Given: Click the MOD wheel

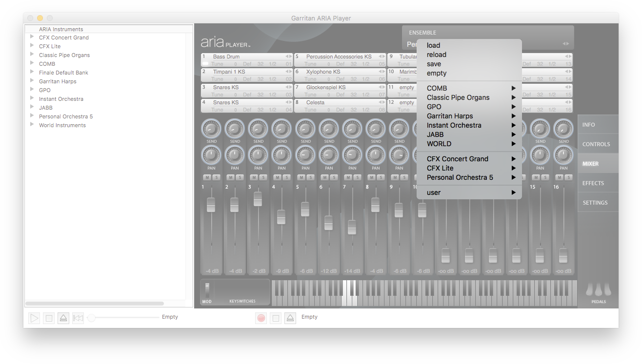Looking at the screenshot, I should [207, 290].
